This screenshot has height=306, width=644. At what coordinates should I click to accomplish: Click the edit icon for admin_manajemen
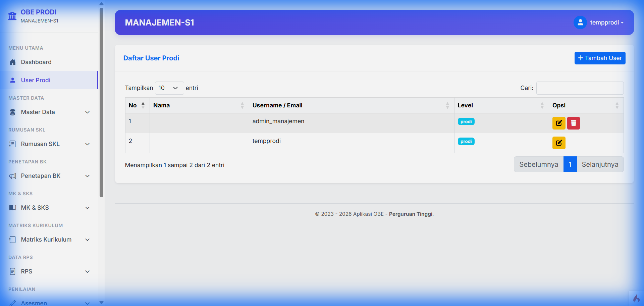[x=558, y=123]
